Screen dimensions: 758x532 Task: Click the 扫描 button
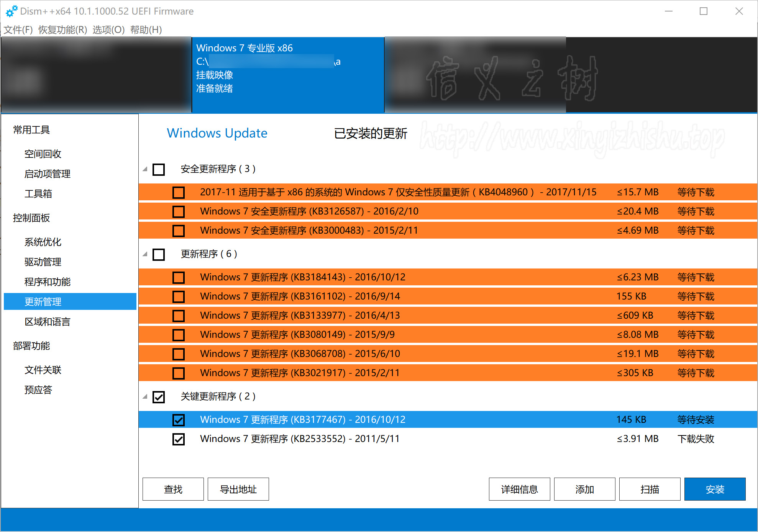point(650,489)
